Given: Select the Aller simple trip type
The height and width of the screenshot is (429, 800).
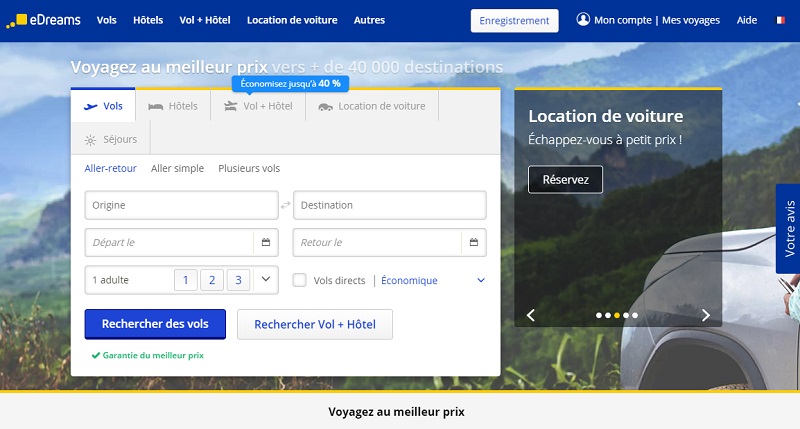Looking at the screenshot, I should (x=177, y=168).
